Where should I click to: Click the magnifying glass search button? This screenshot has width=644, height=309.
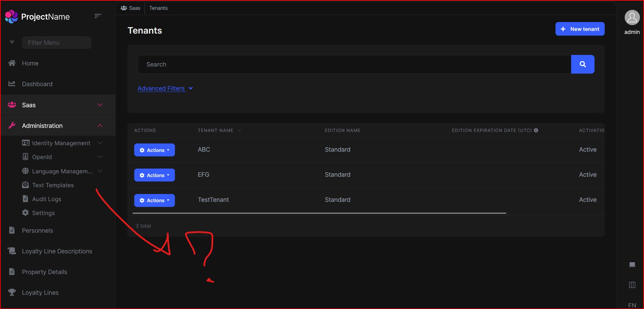pyautogui.click(x=582, y=64)
